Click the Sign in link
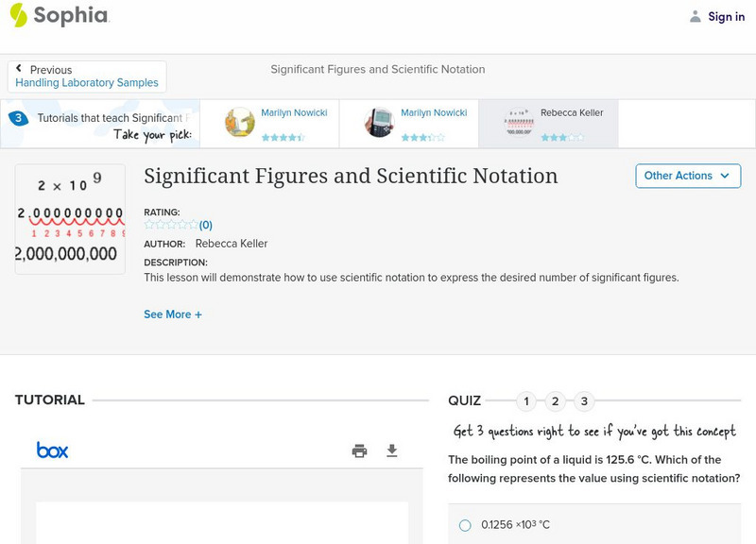The image size is (756, 544). coord(726,16)
